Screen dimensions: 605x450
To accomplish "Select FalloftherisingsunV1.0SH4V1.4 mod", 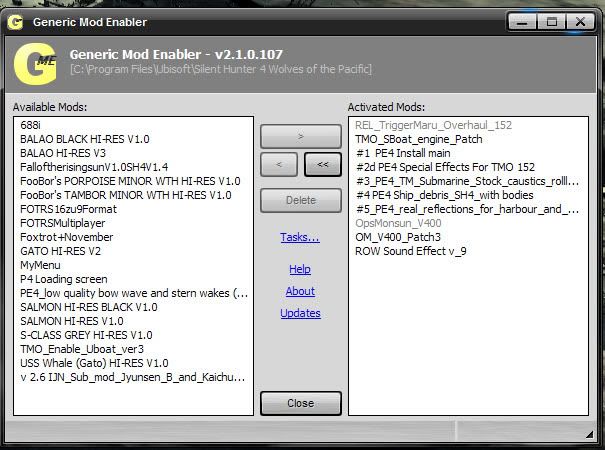I will click(94, 167).
